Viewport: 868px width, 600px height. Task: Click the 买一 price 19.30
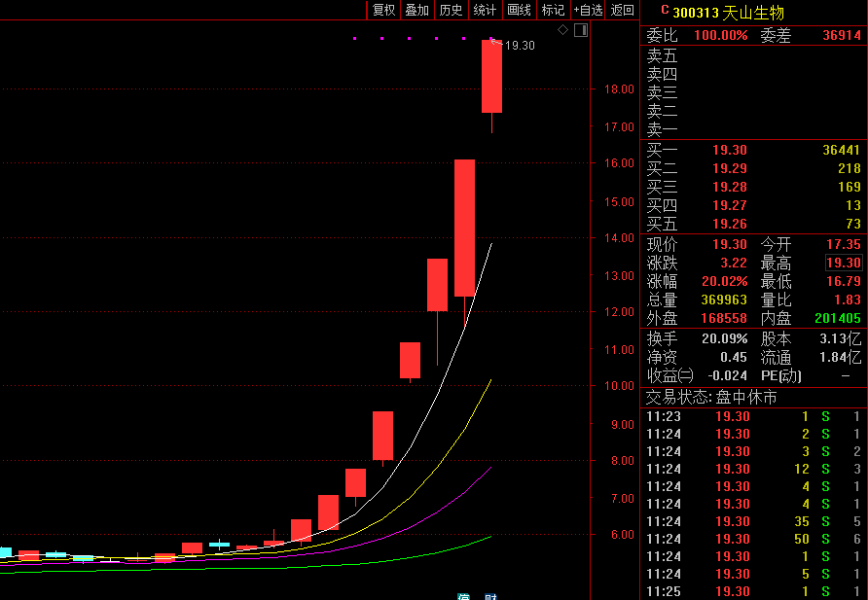tap(729, 150)
